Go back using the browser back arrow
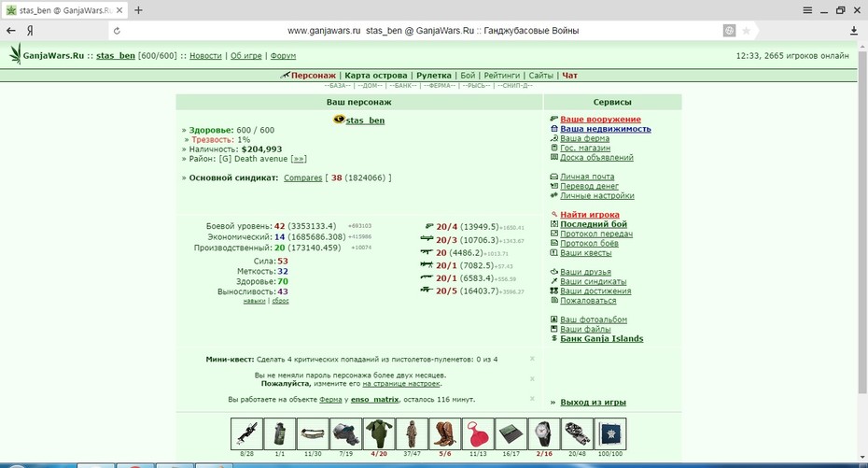868x468 pixels. pyautogui.click(x=10, y=31)
